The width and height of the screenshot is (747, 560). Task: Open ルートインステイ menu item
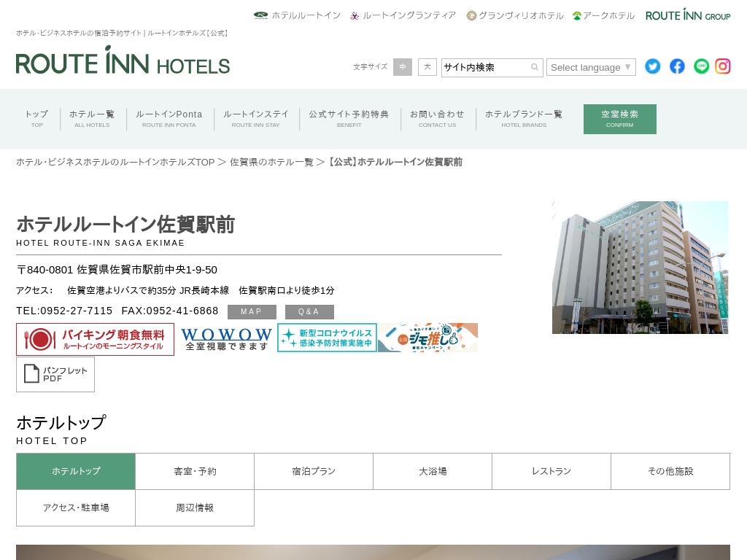(x=256, y=119)
